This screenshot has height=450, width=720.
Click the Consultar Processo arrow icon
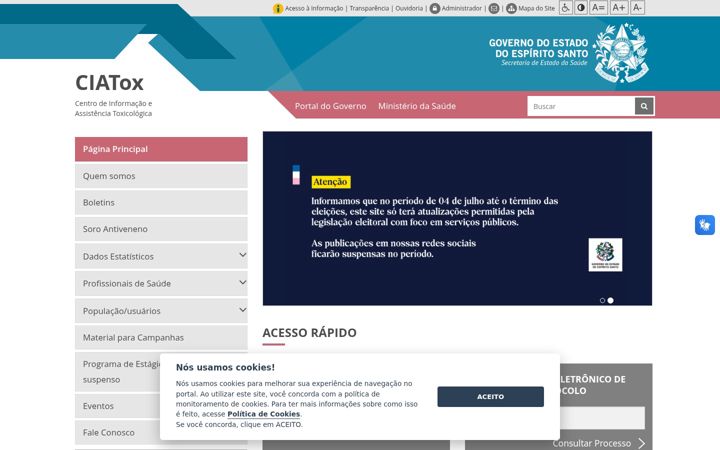pos(642,443)
